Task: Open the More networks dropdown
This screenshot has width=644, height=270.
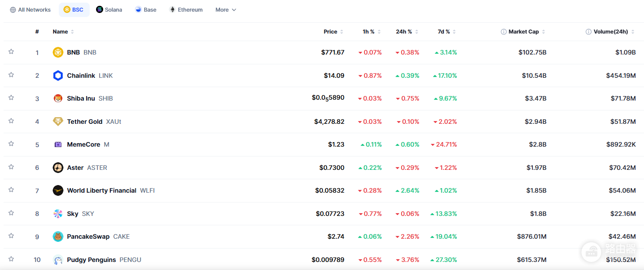Action: pos(226,10)
